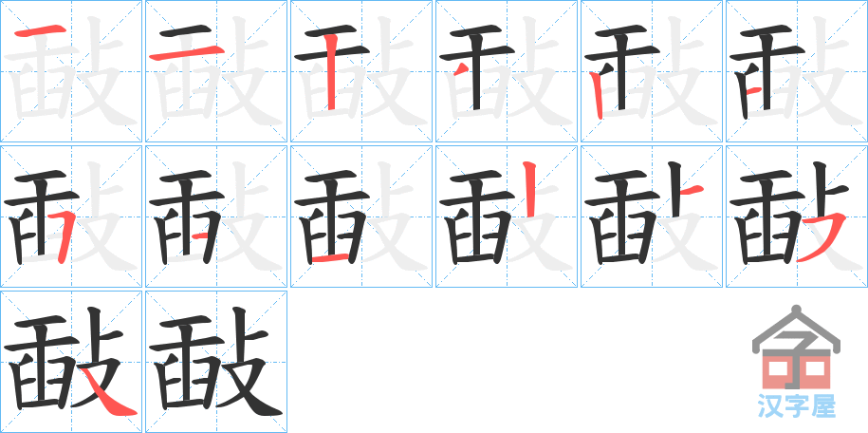868x433 pixels.
Task: Click the twelfth stroke step thumbnail
Action: click(x=797, y=216)
